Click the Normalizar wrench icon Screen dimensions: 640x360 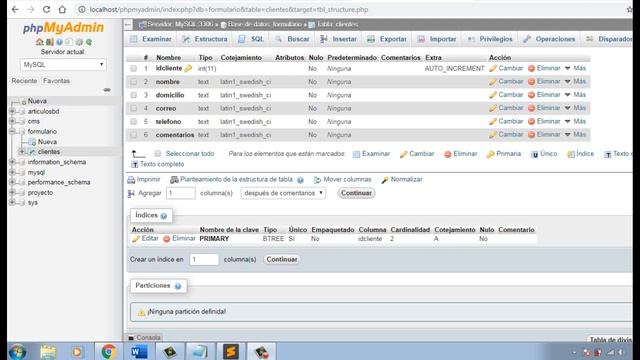[384, 180]
